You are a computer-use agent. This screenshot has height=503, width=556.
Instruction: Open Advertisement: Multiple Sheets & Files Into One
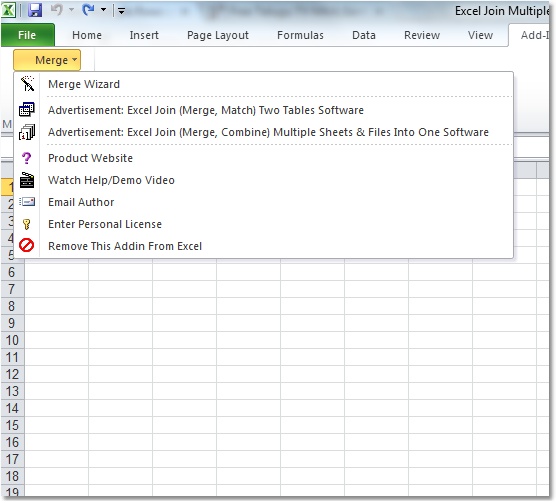[263, 132]
